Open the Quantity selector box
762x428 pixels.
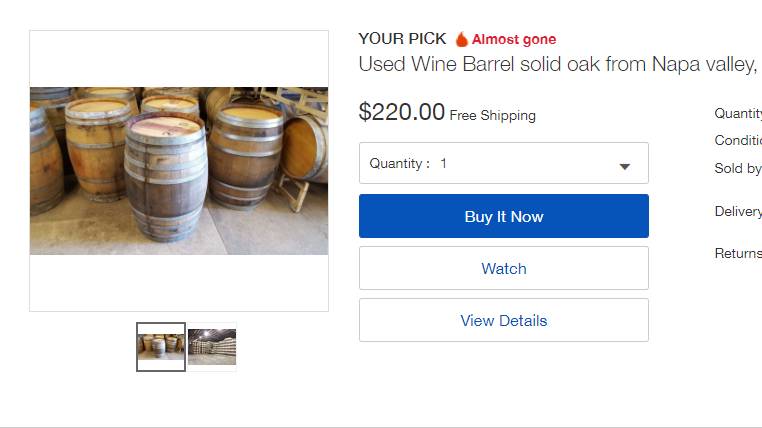point(503,163)
